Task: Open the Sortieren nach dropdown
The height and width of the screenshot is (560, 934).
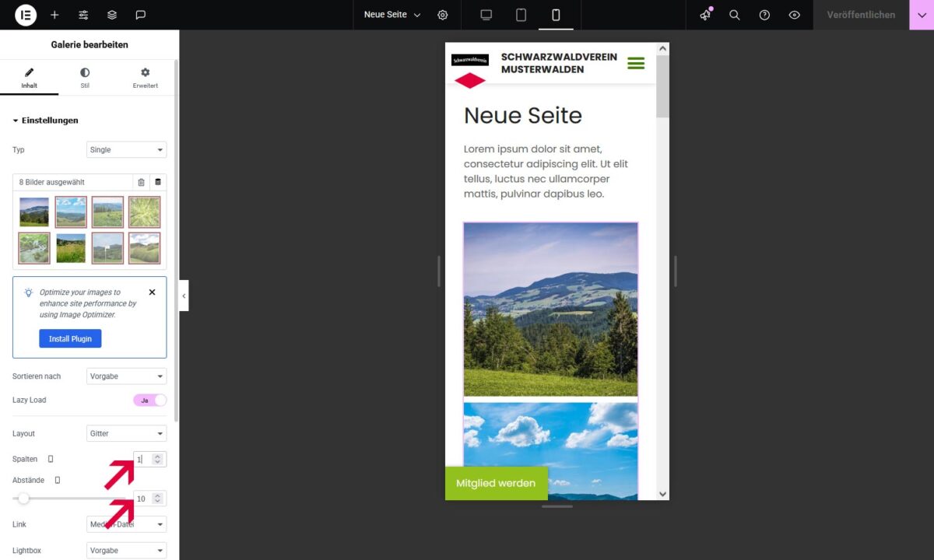Action: tap(126, 376)
